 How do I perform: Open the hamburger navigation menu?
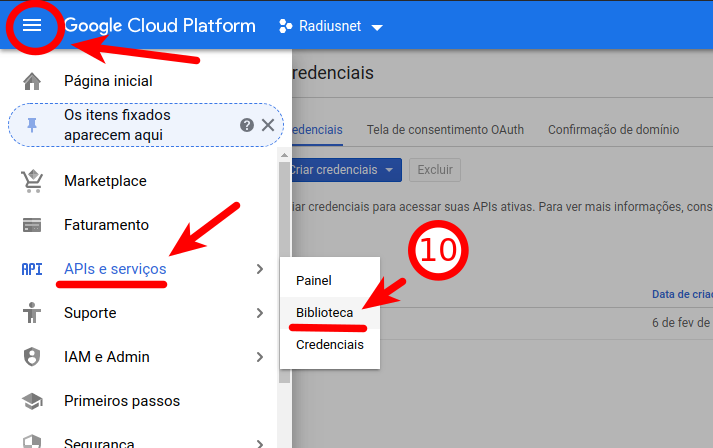(32, 25)
